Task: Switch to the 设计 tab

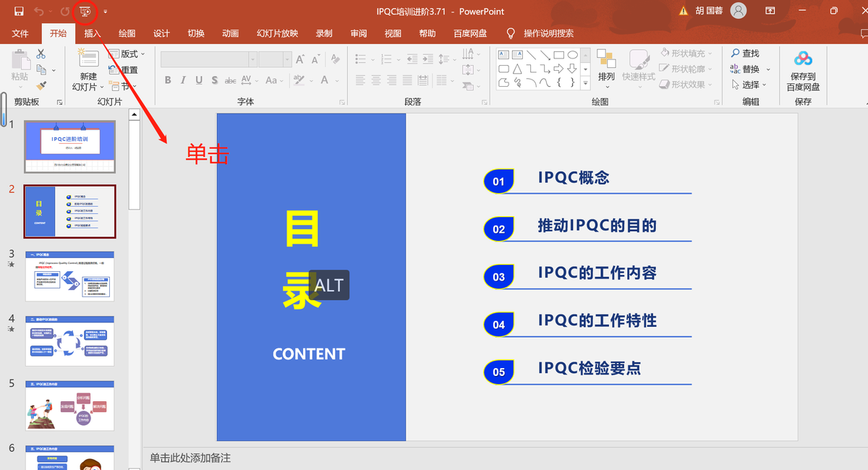Action: click(x=162, y=33)
